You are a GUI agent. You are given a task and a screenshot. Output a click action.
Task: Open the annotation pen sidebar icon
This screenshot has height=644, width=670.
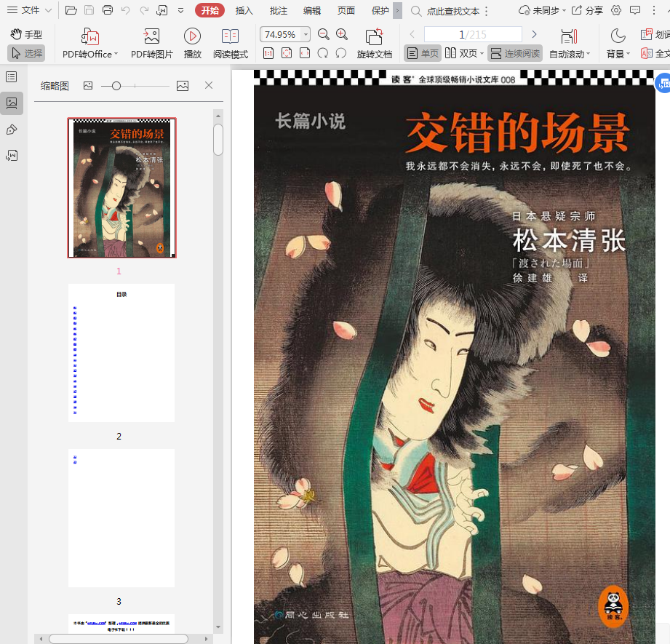(12, 130)
